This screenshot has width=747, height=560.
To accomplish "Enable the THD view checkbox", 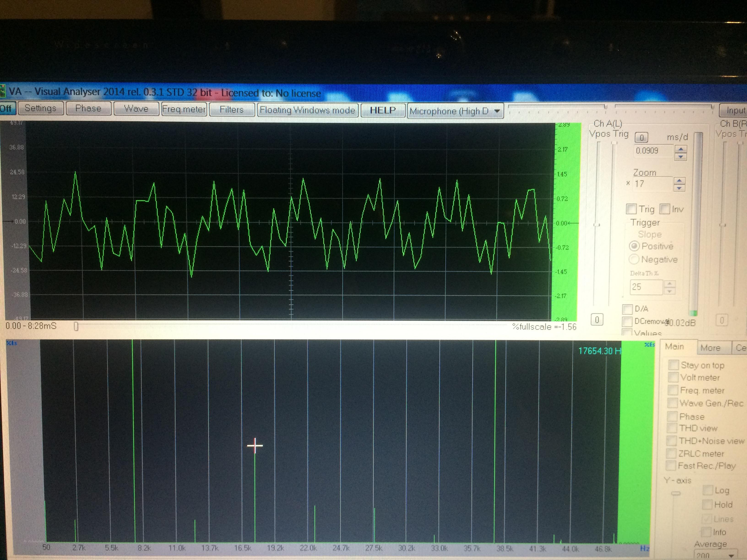I will 672,428.
